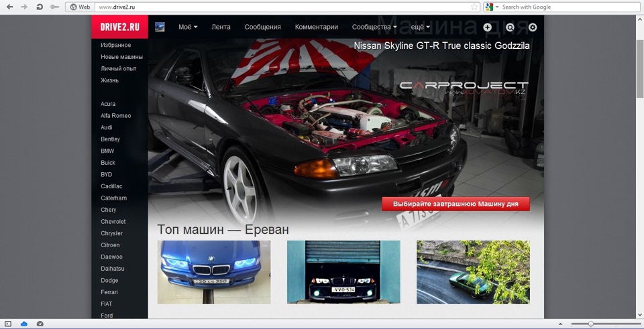Open the user avatar thumbnail in header
This screenshot has height=329, width=644.
point(160,27)
